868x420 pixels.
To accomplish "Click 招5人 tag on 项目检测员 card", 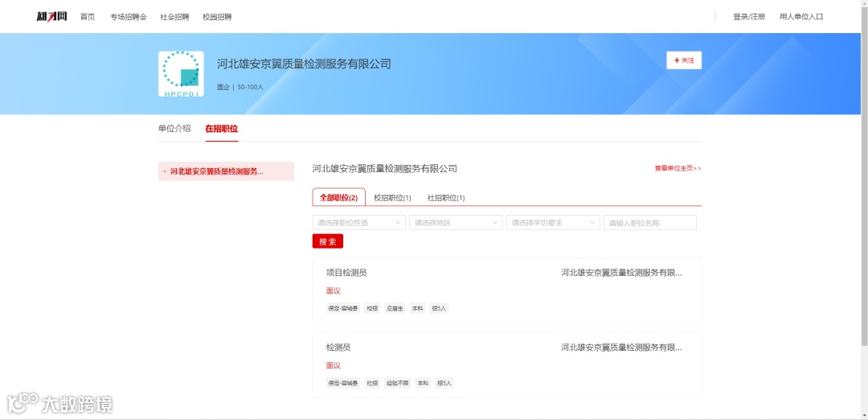I will [439, 308].
